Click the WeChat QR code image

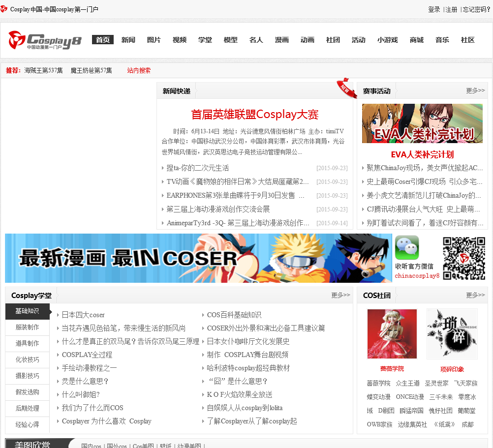(x=464, y=258)
